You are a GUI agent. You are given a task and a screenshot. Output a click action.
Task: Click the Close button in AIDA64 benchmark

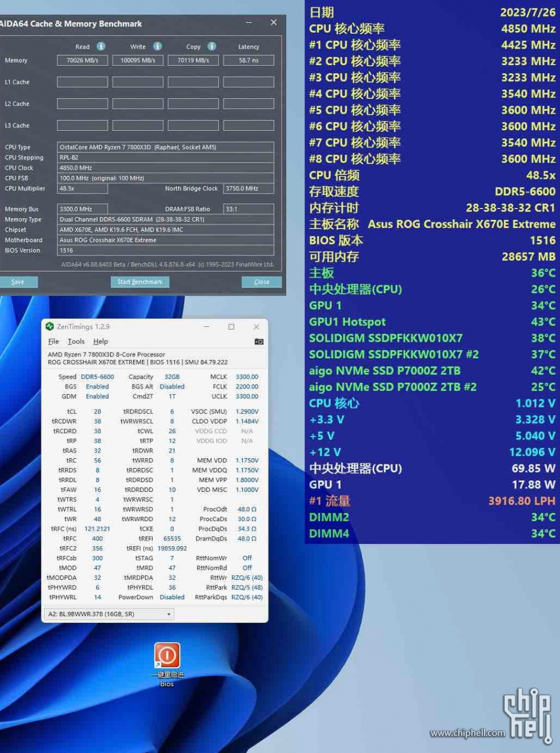click(262, 282)
